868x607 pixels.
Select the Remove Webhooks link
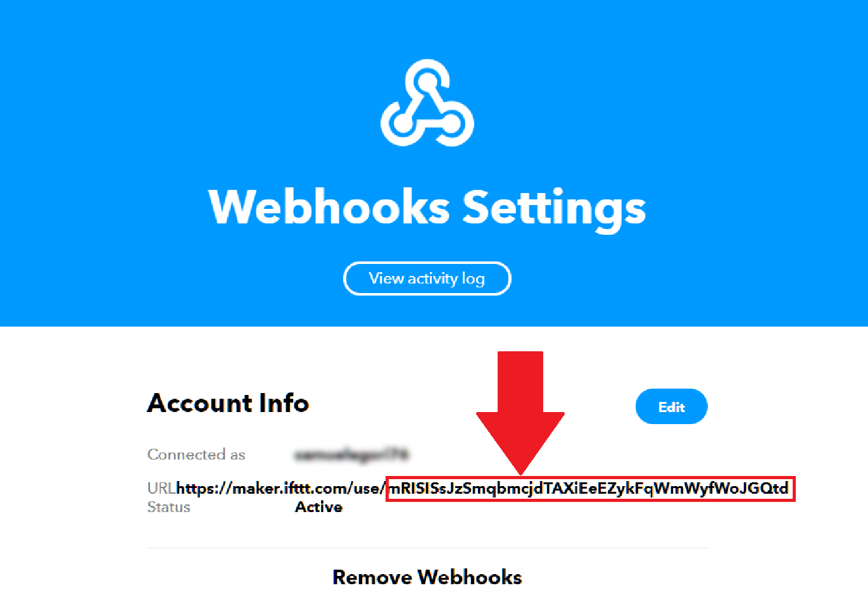[427, 577]
